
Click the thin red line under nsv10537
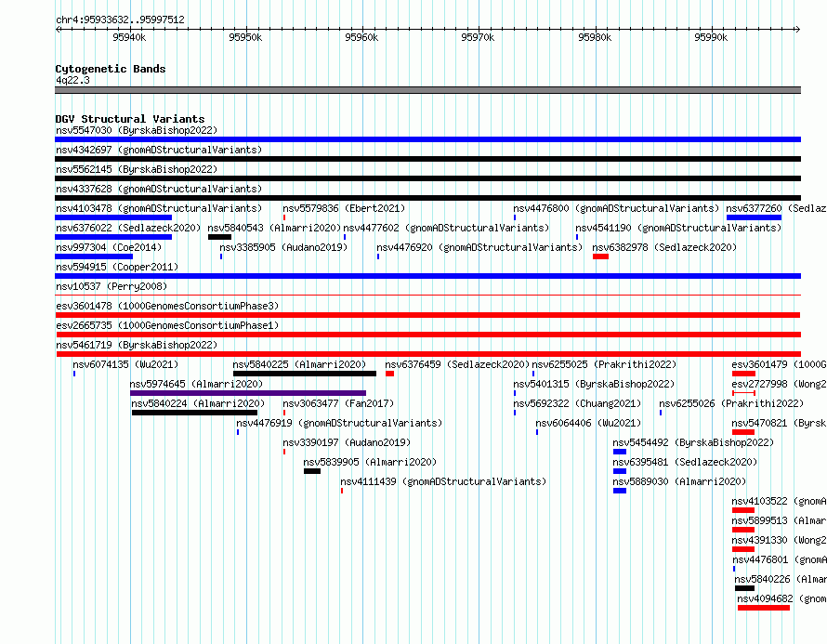tap(427, 296)
